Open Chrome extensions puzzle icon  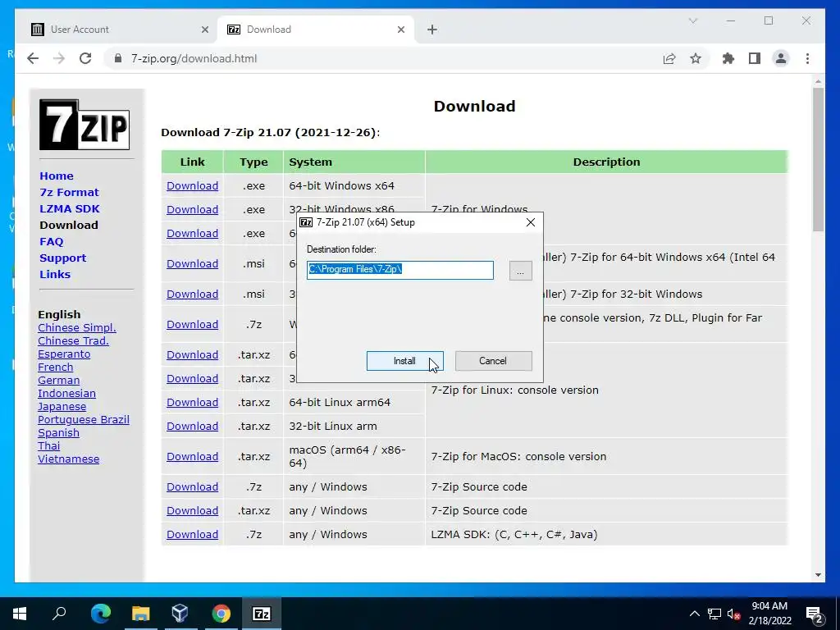click(x=728, y=58)
